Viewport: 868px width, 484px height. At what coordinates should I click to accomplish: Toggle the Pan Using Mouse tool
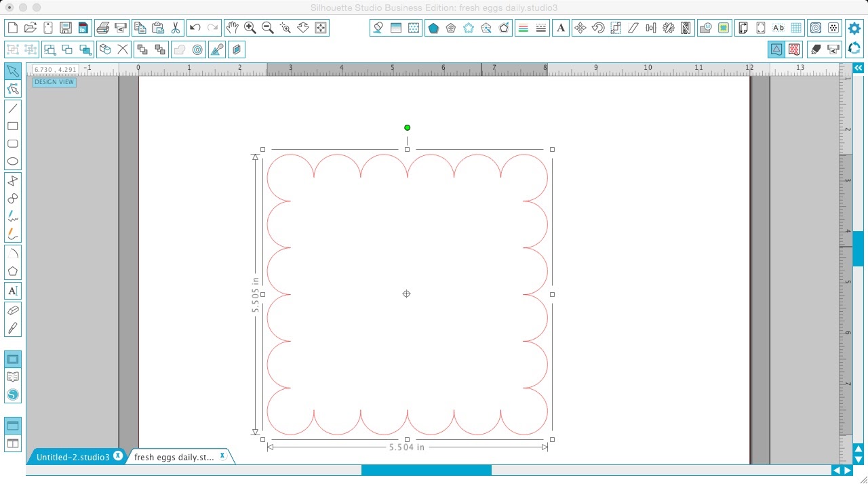[233, 28]
